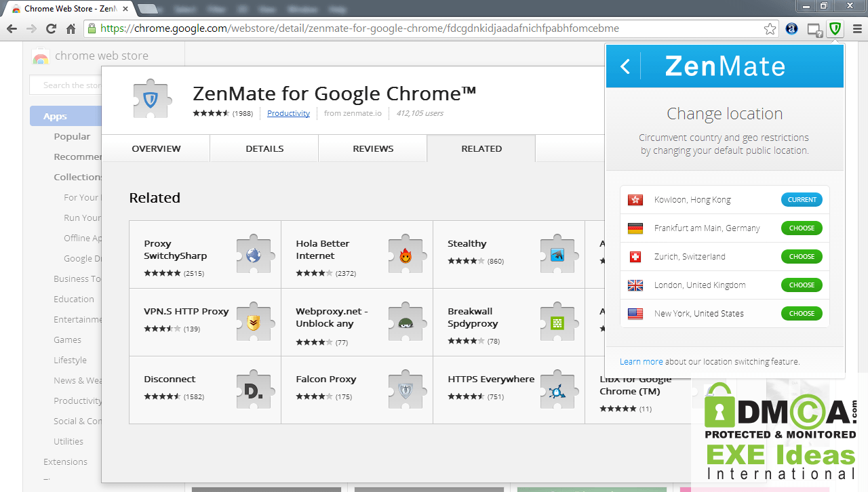Open Hola Better Internet title
The image size is (868, 492).
323,249
